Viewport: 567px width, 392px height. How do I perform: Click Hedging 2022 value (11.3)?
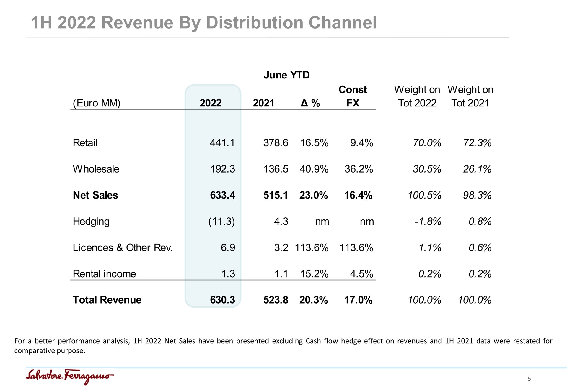pyautogui.click(x=221, y=222)
